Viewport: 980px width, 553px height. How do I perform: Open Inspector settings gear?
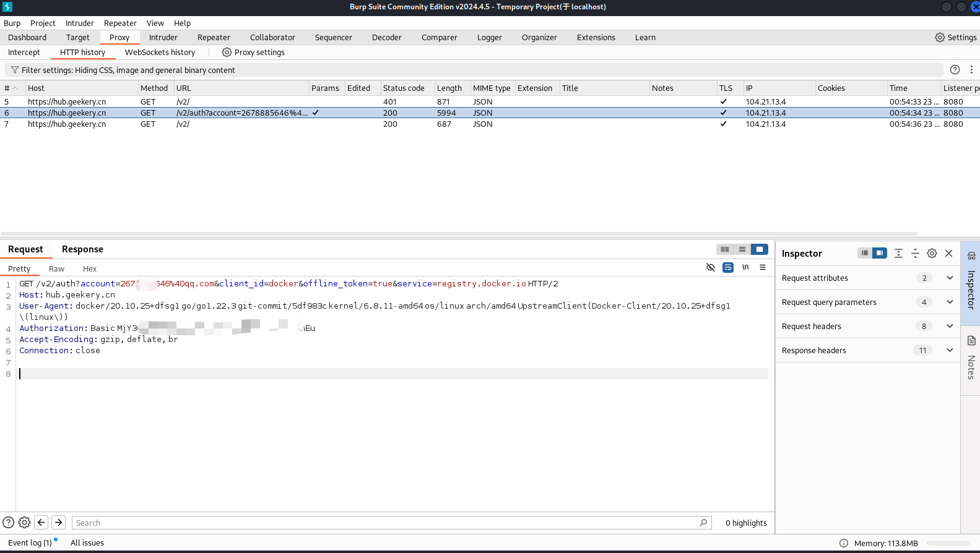click(x=932, y=254)
